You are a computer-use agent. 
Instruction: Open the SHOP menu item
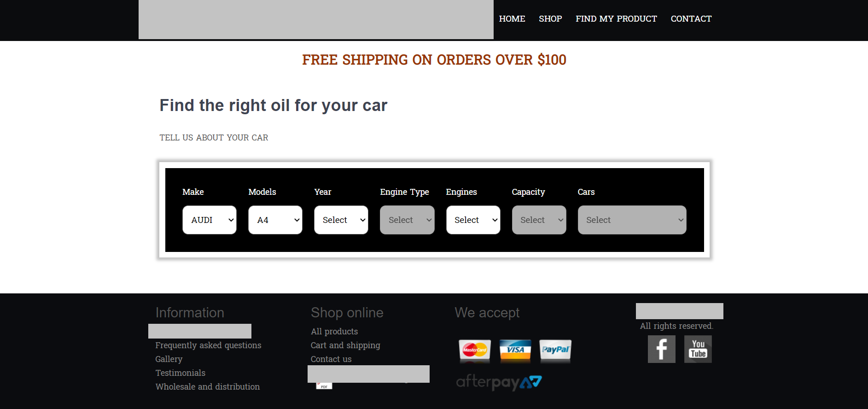point(550,19)
